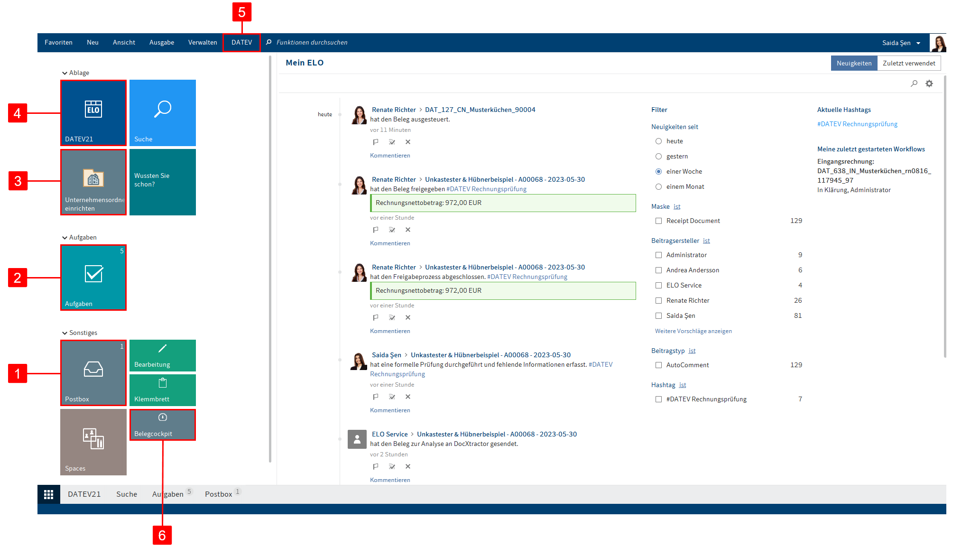Open DAT_638_IN_Musterküchen workflow entry
980x547 pixels.
point(874,176)
